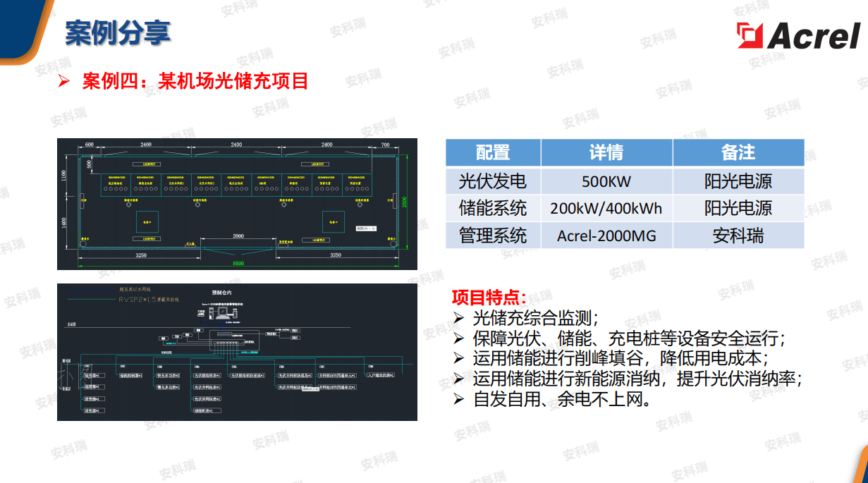The width and height of the screenshot is (868, 483).
Task: Click the Acrel logo
Action: click(x=798, y=36)
